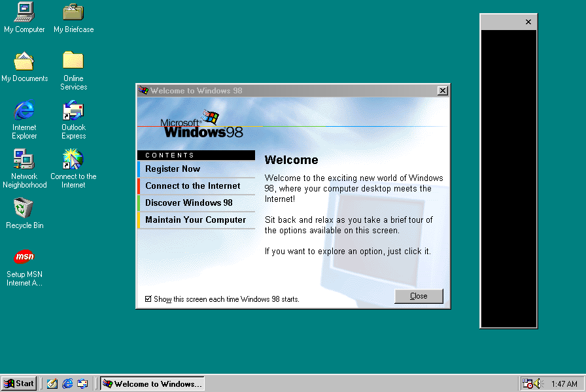Click the 1:47 AM taskbar clock
The width and height of the screenshot is (586, 392).
point(564,384)
